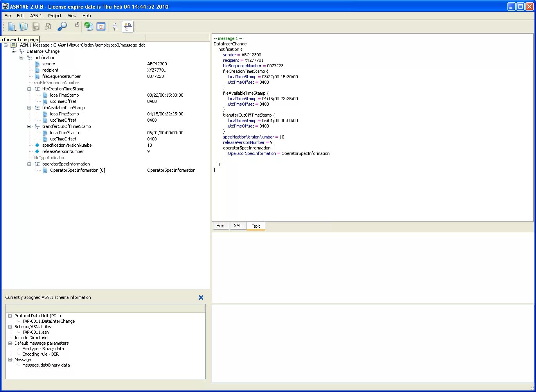Image resolution: width=536 pixels, height=392 pixels.
Task: Collapse the fileAvailableTimeStamp node
Action: point(29,108)
